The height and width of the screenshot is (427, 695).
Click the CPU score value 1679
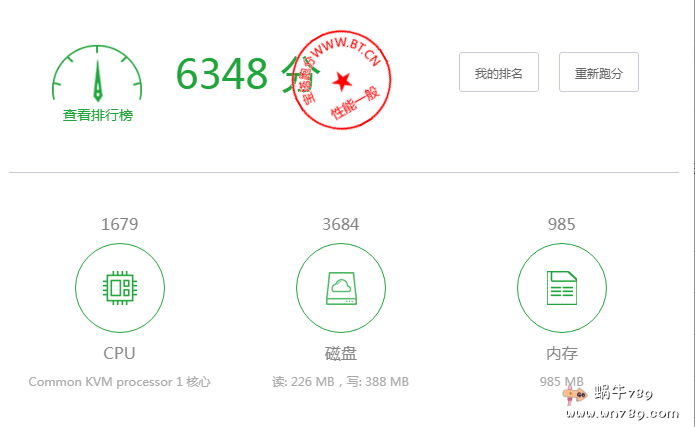point(120,224)
